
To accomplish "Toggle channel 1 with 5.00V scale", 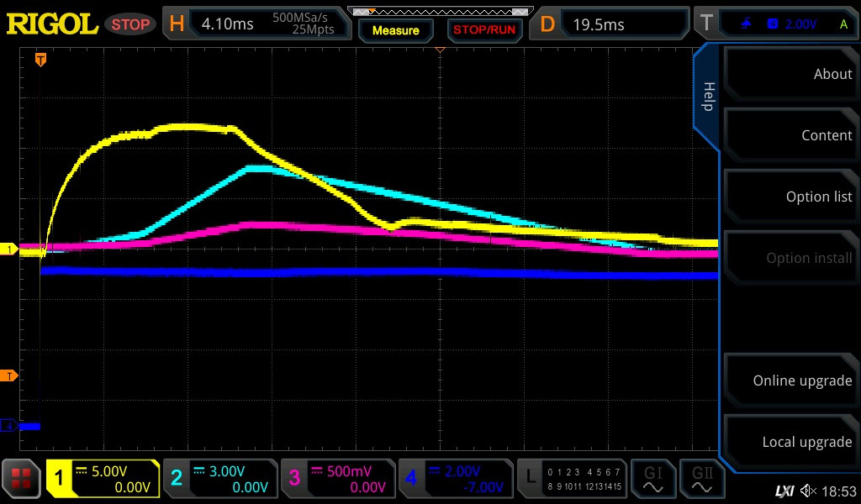I will tap(103, 479).
